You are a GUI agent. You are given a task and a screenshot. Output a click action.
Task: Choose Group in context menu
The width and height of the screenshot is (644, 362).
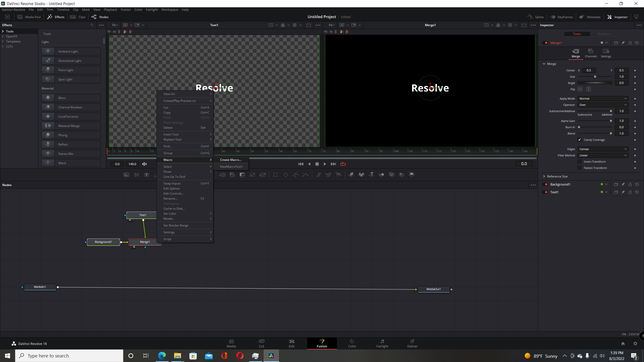(185, 153)
